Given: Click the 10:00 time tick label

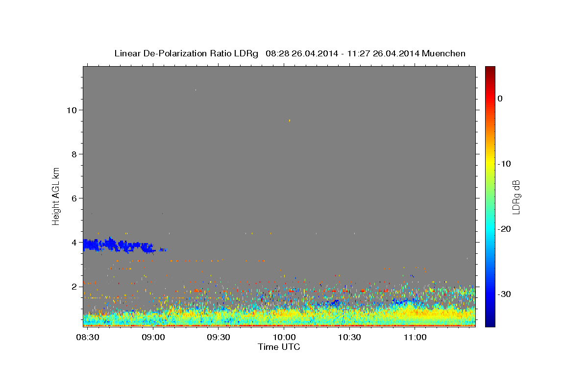Looking at the screenshot, I should click(284, 338).
